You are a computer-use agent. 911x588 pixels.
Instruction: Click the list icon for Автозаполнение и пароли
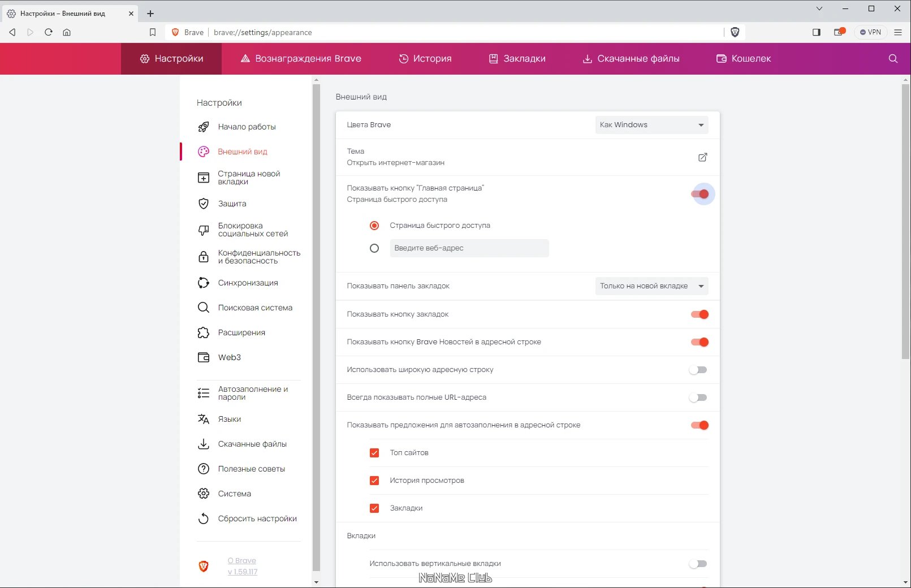click(x=204, y=393)
